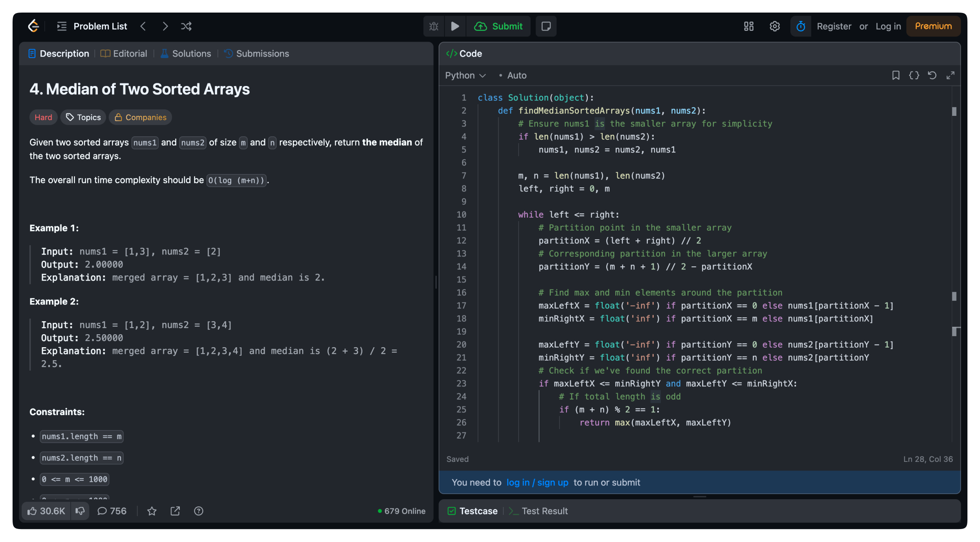
Task: Click the green Submit button
Action: [499, 26]
